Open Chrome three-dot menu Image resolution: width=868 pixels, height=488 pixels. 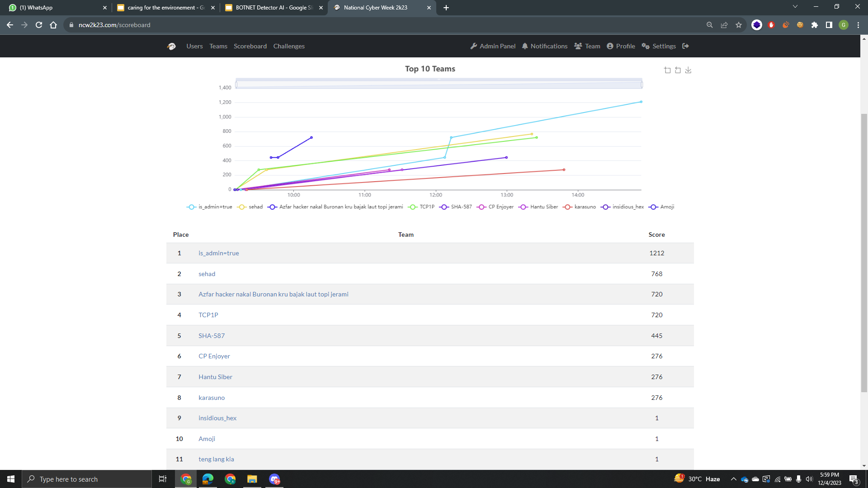(x=858, y=25)
